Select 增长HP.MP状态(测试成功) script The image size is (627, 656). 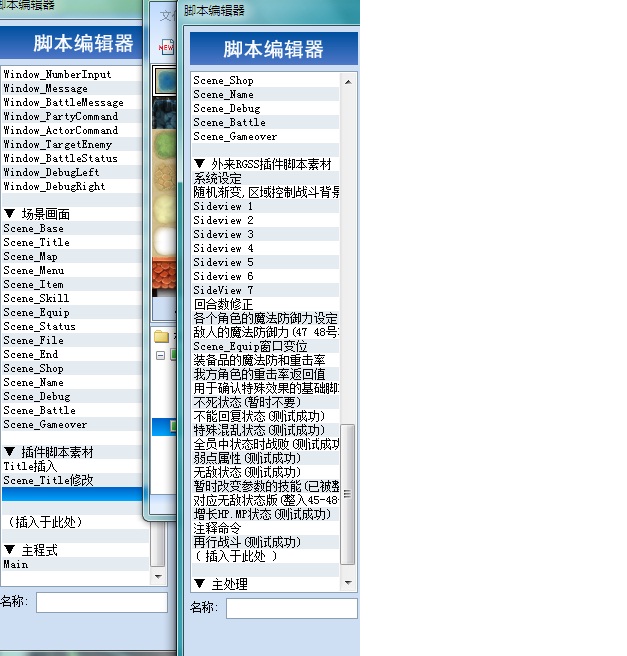[x=266, y=514]
